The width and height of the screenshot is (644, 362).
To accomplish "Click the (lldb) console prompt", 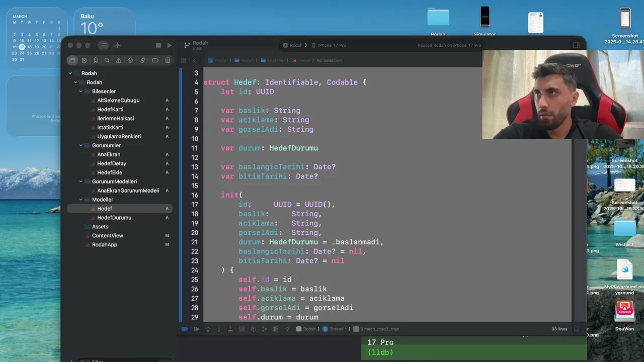I will click(x=380, y=352).
